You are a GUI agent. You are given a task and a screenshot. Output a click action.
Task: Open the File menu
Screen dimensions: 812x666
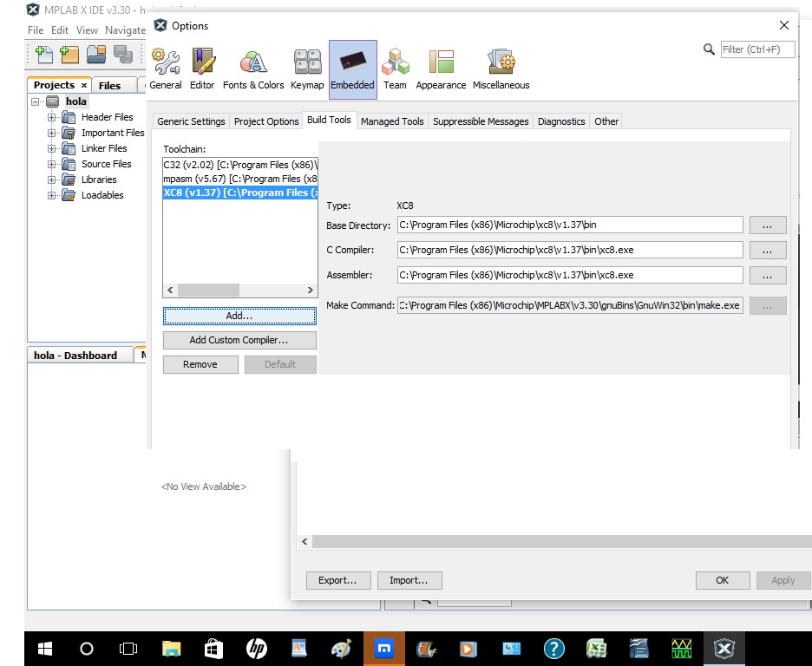[x=36, y=30]
